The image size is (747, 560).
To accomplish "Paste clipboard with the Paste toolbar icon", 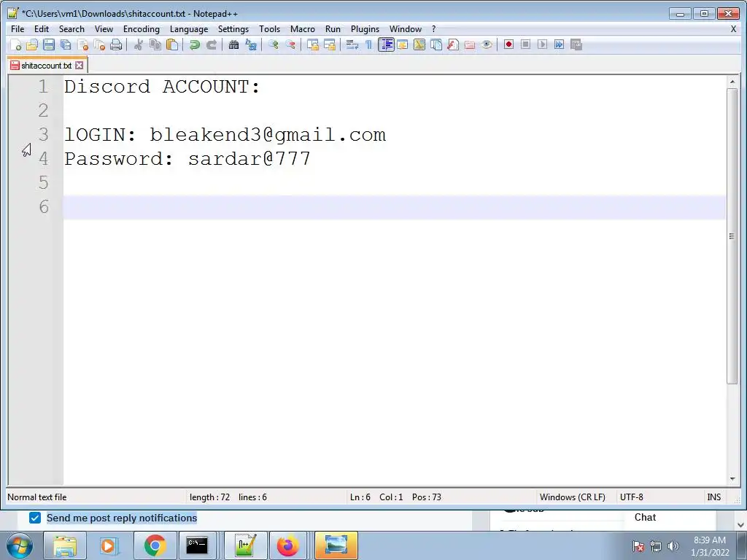I will [172, 44].
